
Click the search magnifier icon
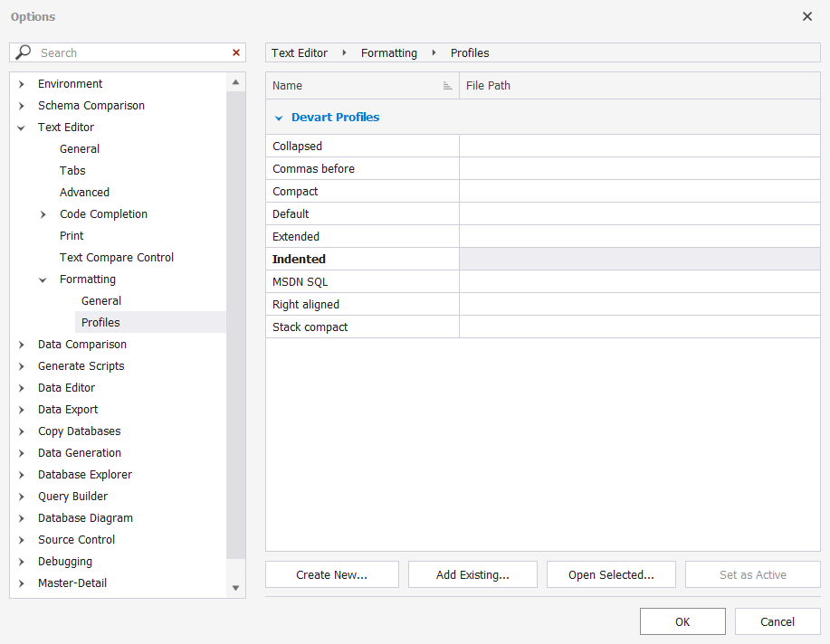pyautogui.click(x=22, y=52)
